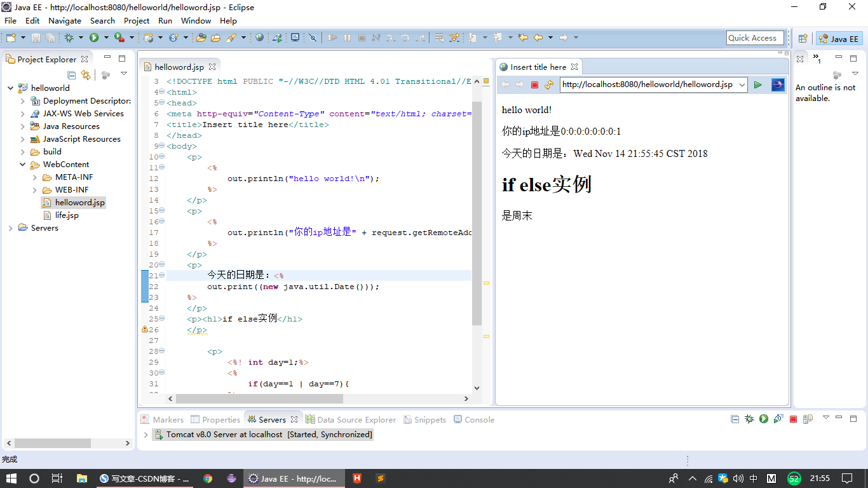This screenshot has width=868, height=488.
Task: Run the application with green Run button
Action: 94,37
